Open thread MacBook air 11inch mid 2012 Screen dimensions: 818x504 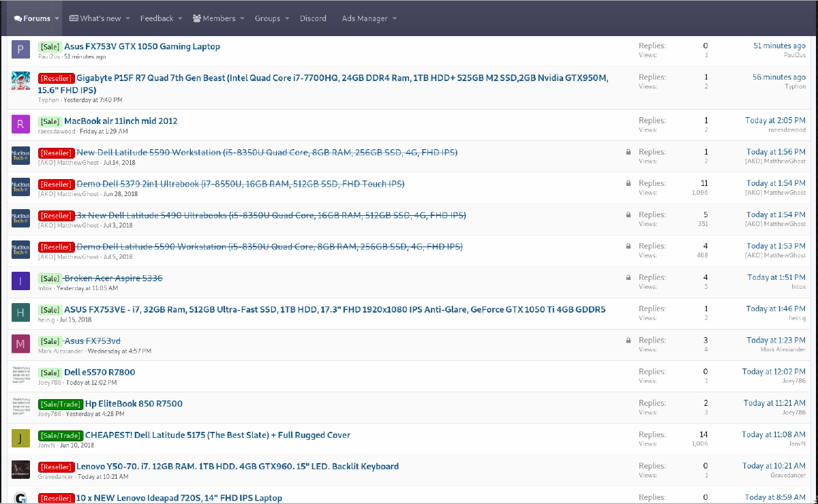point(121,121)
